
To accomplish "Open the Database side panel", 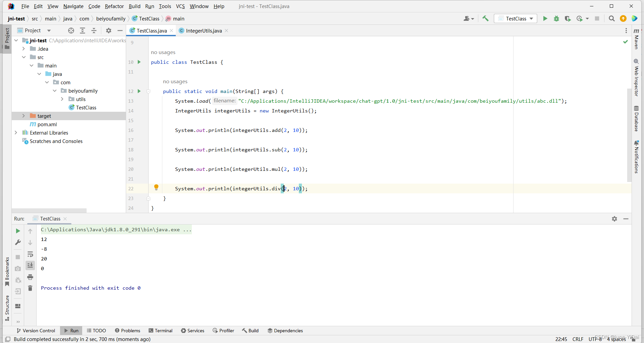I will pyautogui.click(x=636, y=118).
